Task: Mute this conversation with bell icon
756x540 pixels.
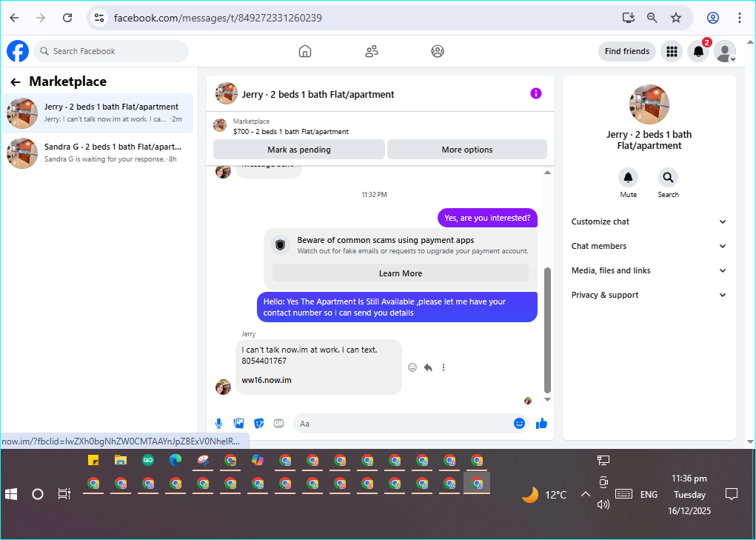Action: point(628,178)
